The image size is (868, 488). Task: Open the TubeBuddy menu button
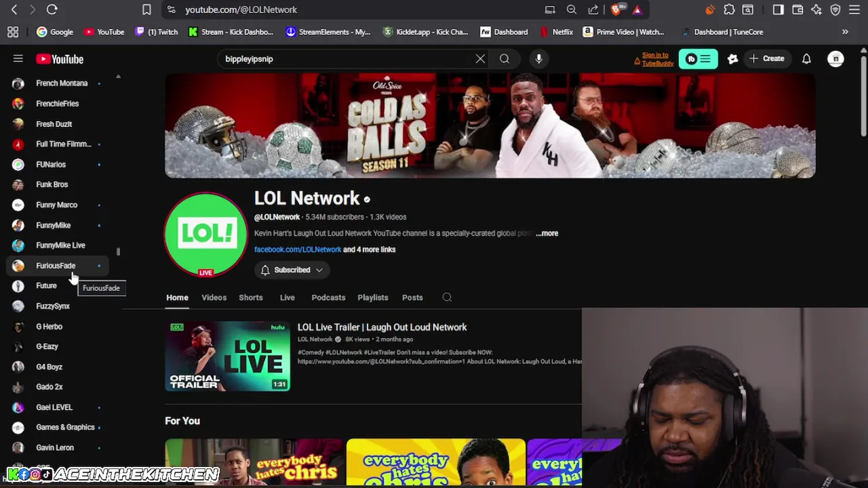pos(698,59)
